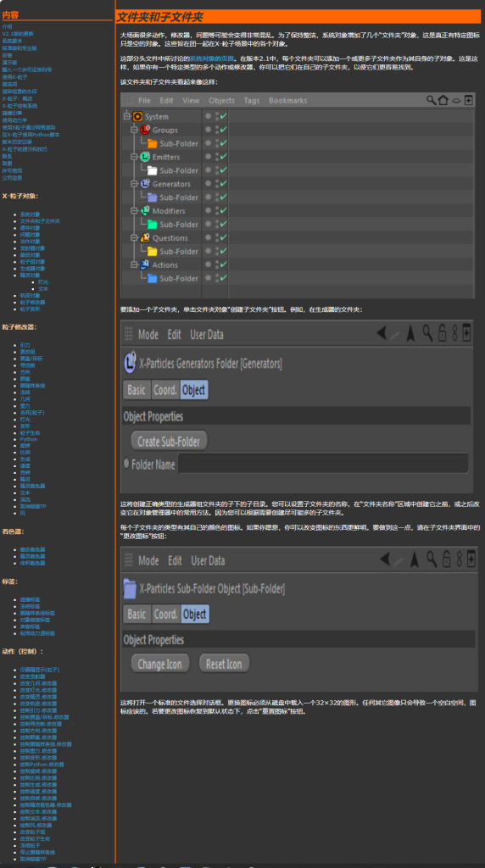
Task: Open the File menu in the Object Manager
Action: coord(144,101)
